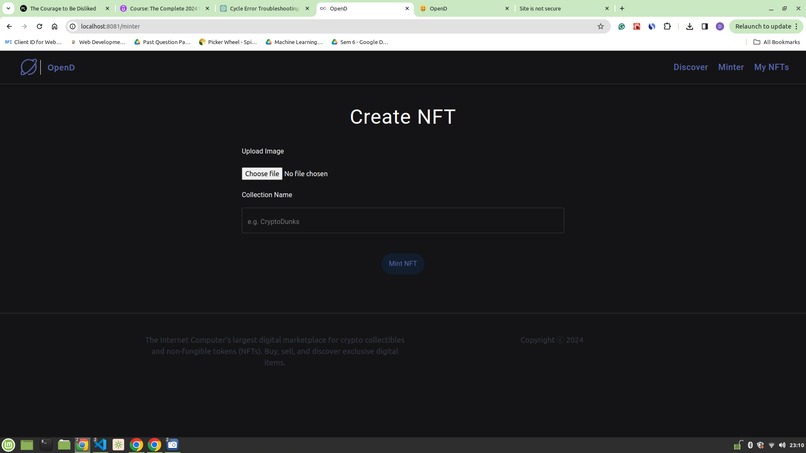Open the purple profile avatar
806x453 pixels.
click(x=720, y=26)
